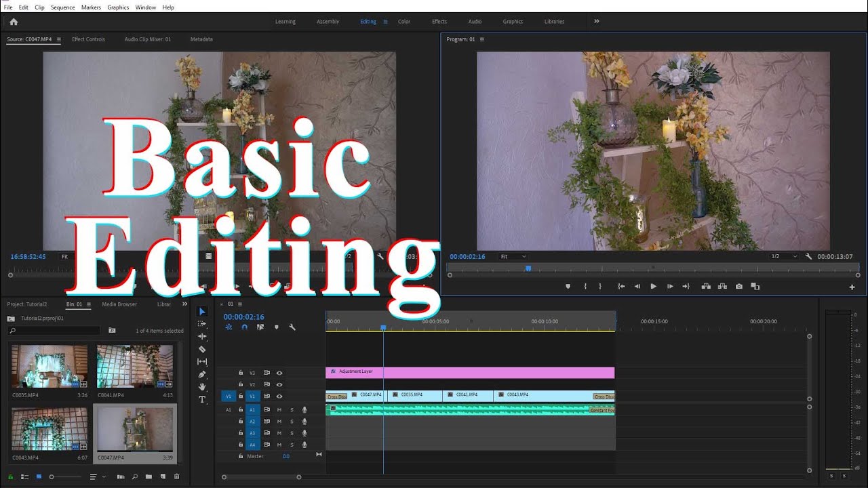
Task: Play the Program monitor video
Action: [x=654, y=287]
